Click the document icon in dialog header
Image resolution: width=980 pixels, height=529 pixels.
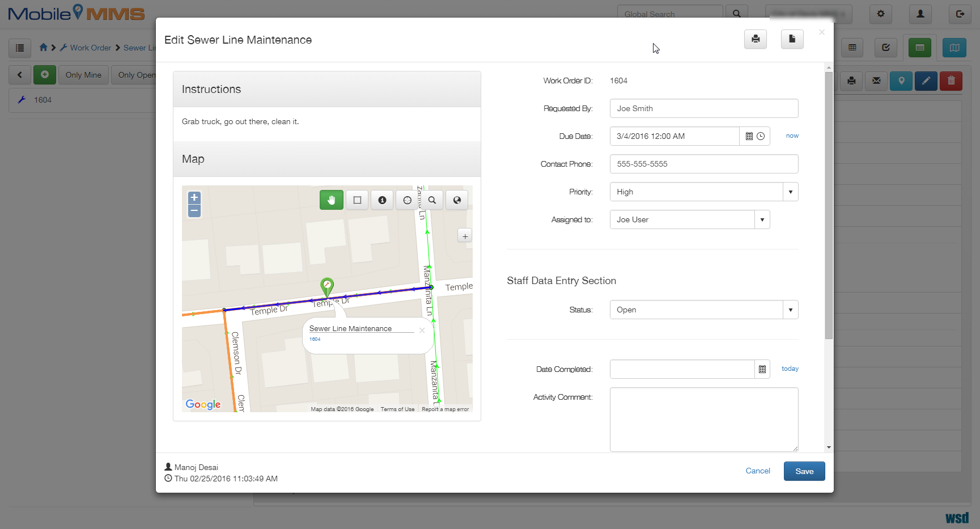[x=792, y=39]
